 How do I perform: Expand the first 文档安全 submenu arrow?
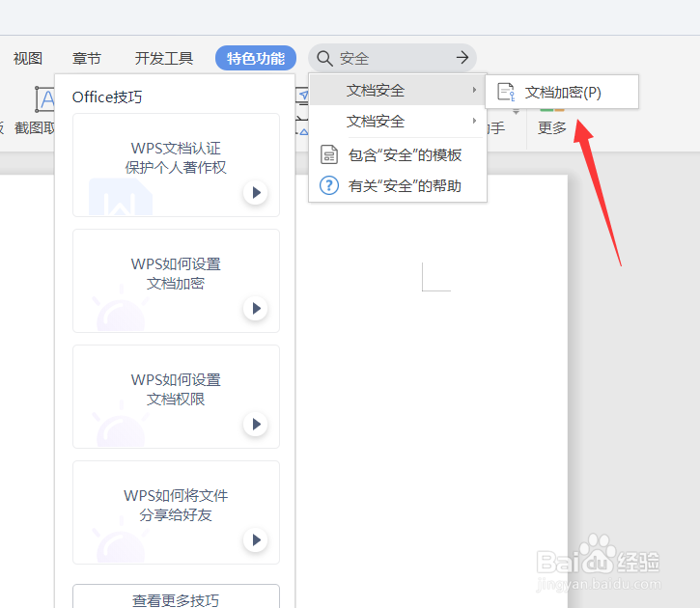pos(474,90)
